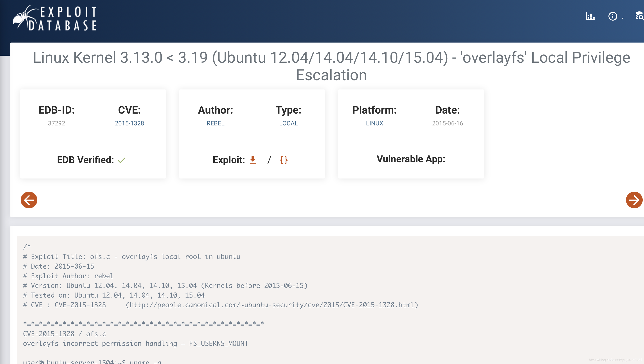Image resolution: width=644 pixels, height=364 pixels.
Task: Open the exploit statistics chart icon
Action: (x=590, y=16)
